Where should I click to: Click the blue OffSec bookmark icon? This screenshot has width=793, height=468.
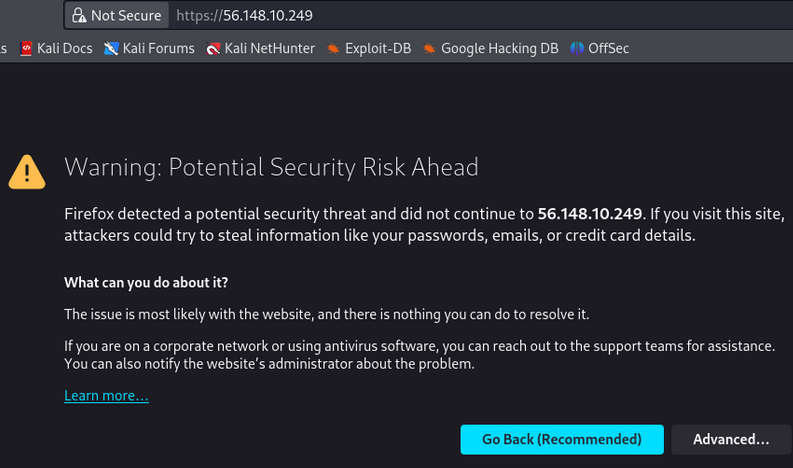[577, 48]
